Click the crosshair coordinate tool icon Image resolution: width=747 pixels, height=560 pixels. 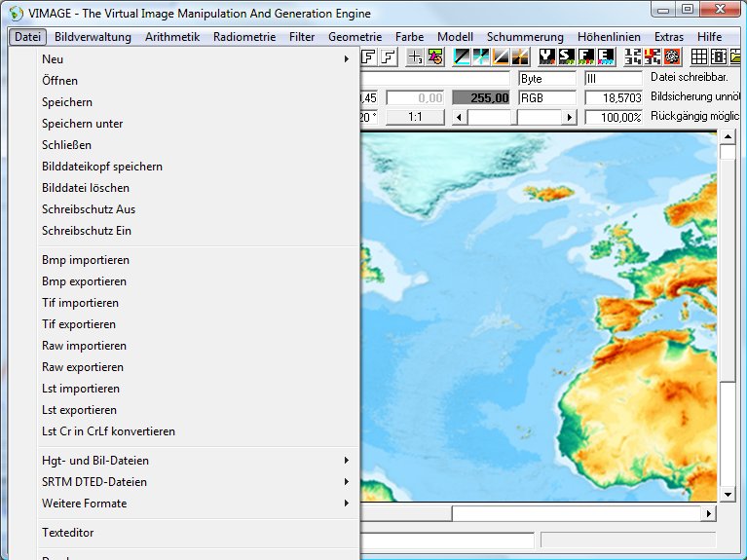pyautogui.click(x=416, y=56)
